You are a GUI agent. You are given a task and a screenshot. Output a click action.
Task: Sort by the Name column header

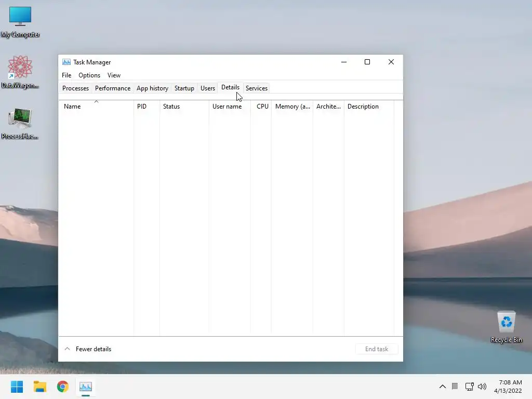point(96,107)
